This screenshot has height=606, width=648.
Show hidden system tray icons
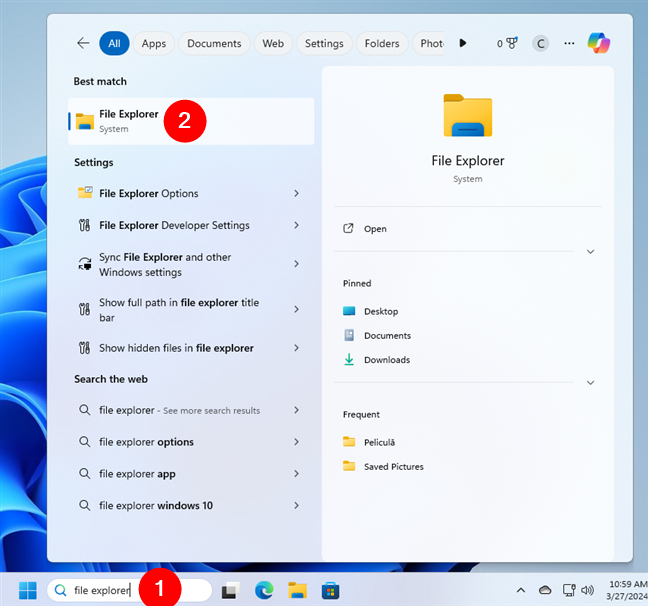coord(521,590)
